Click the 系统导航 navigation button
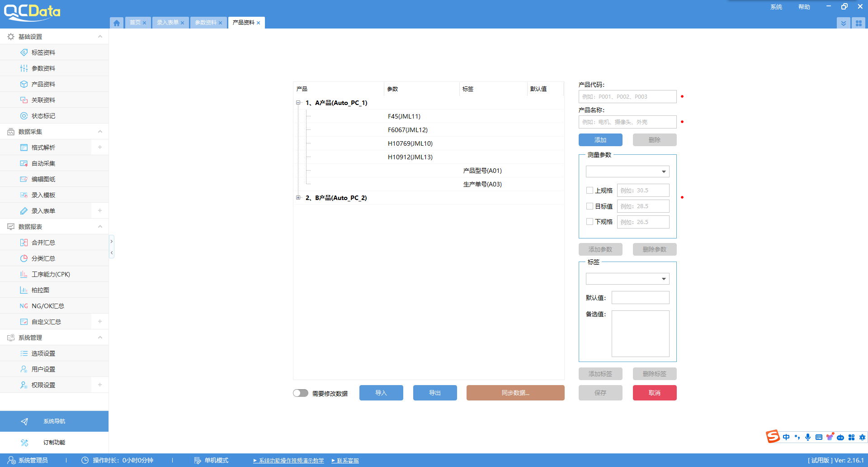The width and height of the screenshot is (868, 467). (54, 421)
